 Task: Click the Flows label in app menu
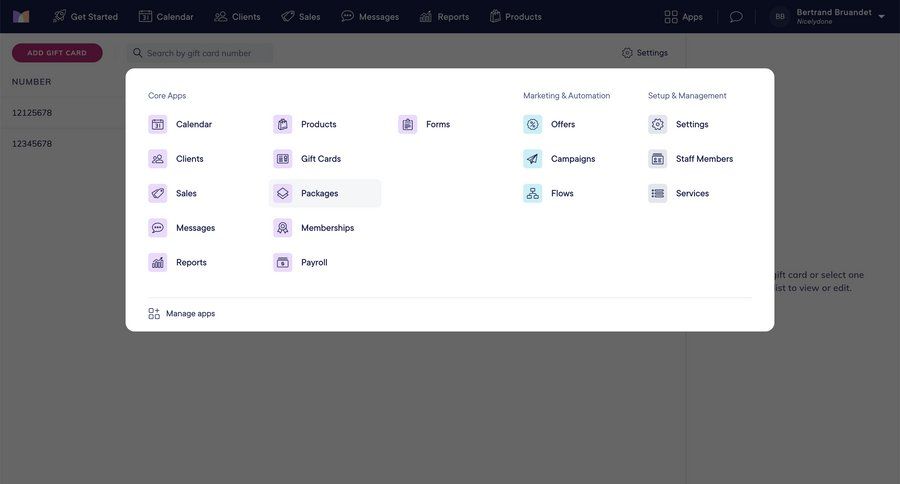[x=562, y=193]
